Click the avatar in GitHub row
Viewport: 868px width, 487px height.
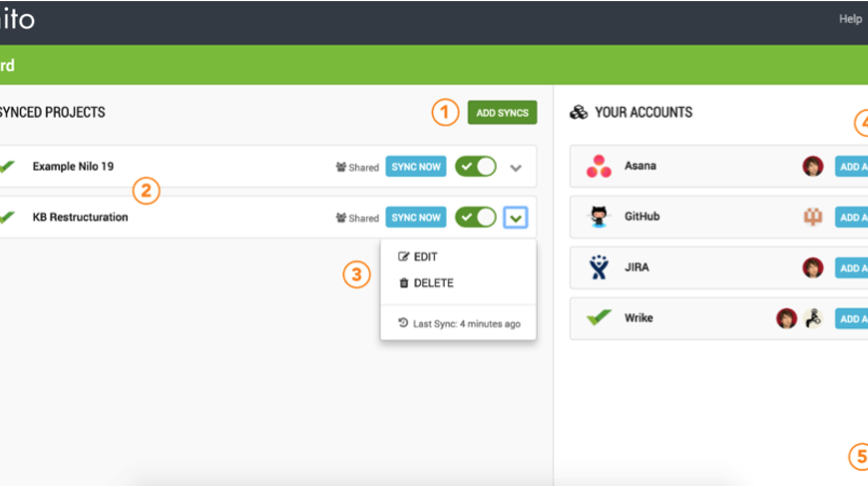coord(813,217)
